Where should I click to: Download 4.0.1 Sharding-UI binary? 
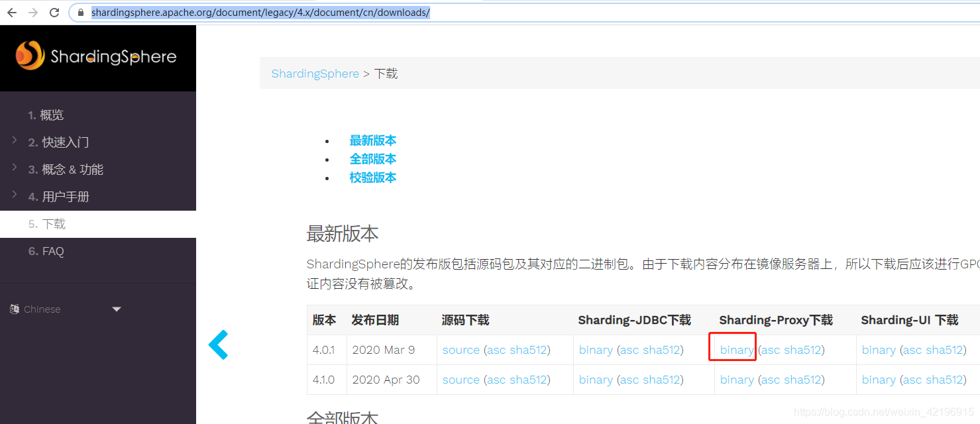click(879, 350)
